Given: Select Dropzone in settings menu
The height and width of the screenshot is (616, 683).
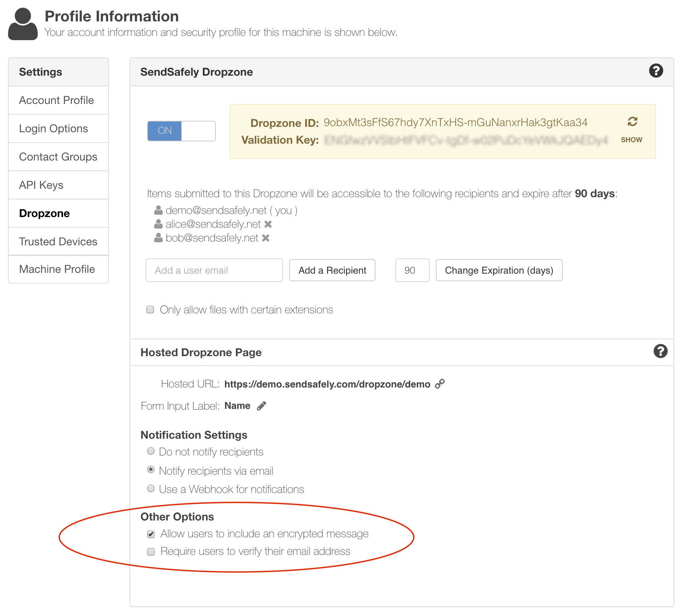Looking at the screenshot, I should tap(58, 213).
